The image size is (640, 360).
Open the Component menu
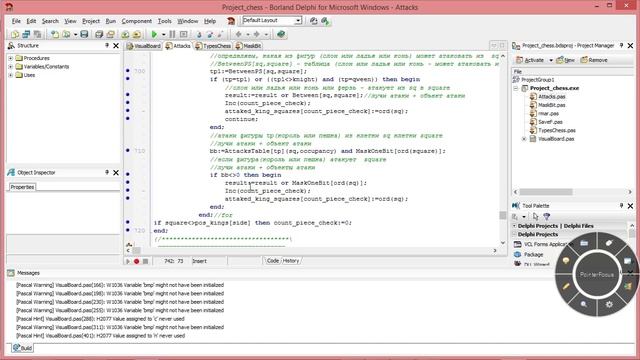click(136, 21)
